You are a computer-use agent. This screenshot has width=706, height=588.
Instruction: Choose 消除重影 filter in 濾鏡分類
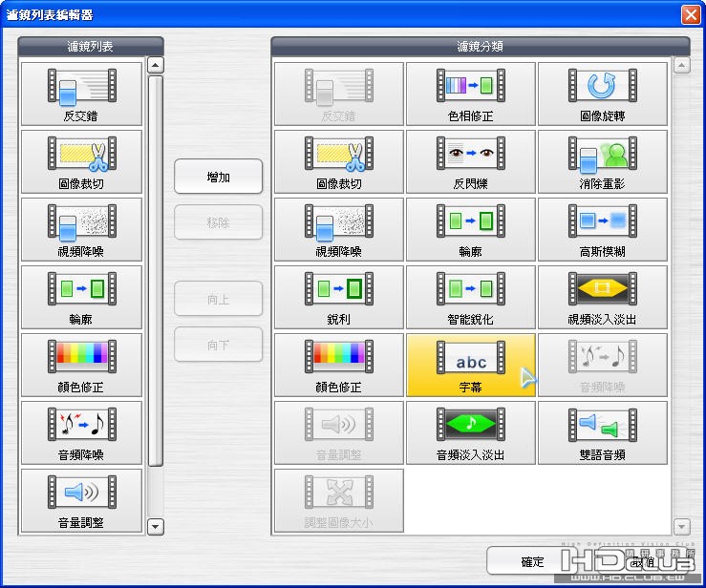603,162
